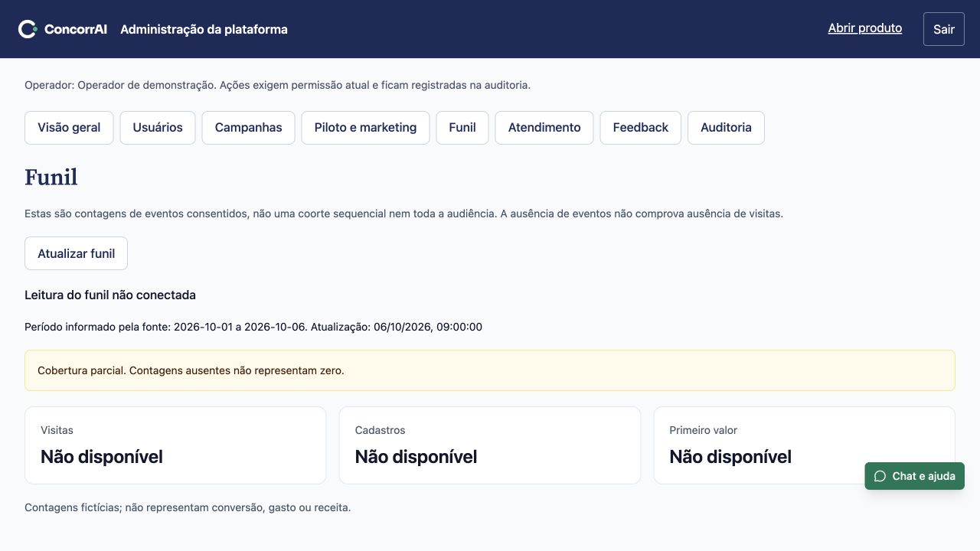Click the Funil page heading
Screen dimensions: 980x551
point(51,178)
